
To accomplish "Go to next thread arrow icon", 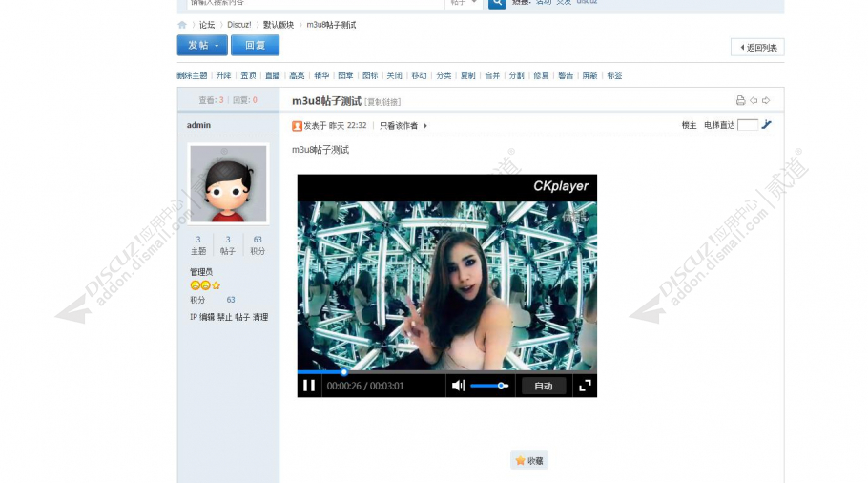I will (x=766, y=100).
